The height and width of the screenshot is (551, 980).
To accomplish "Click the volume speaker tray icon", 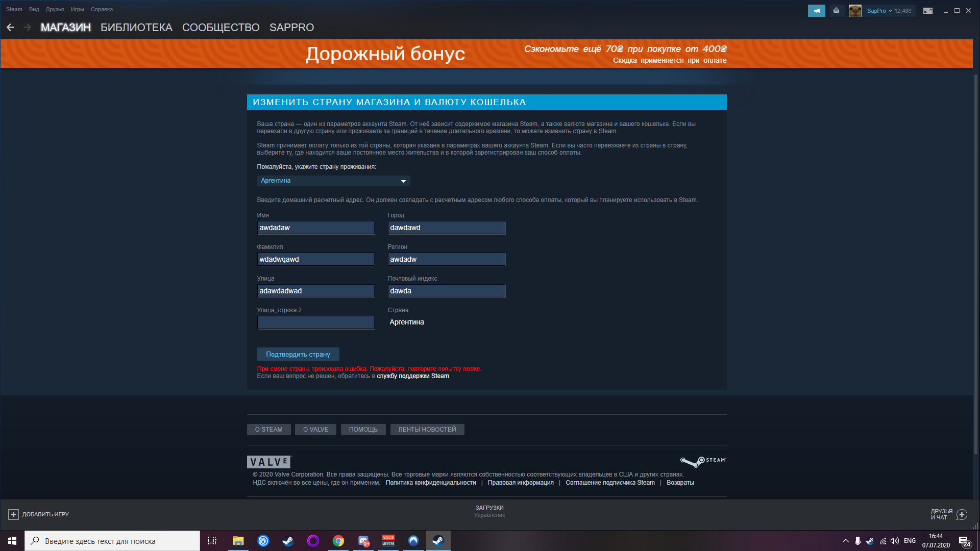I will coord(895,541).
